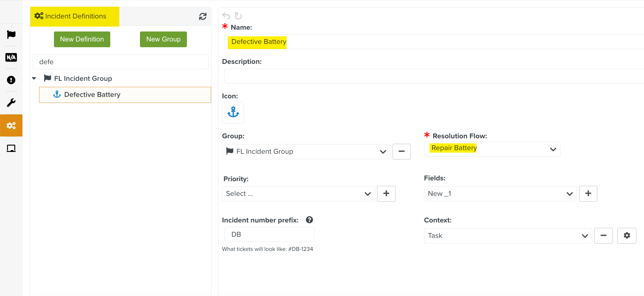Click the New Definition button
Image resolution: width=644 pixels, height=296 pixels.
coord(82,39)
